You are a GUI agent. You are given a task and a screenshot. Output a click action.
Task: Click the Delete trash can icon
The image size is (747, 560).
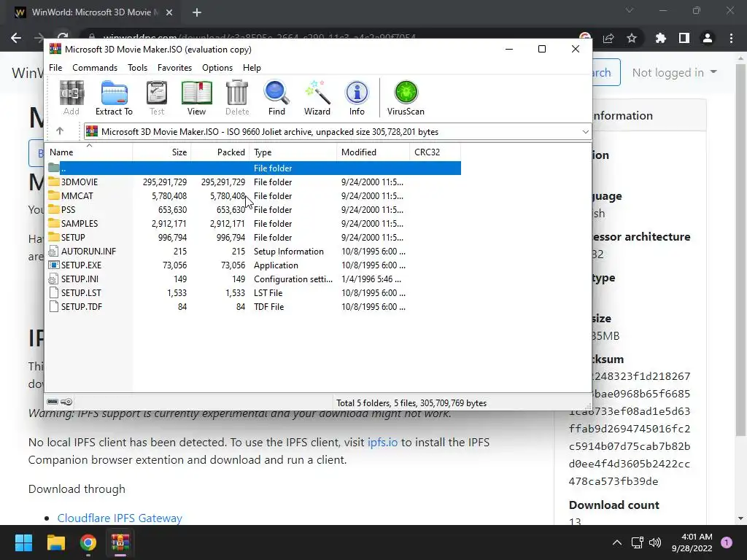pos(237,98)
